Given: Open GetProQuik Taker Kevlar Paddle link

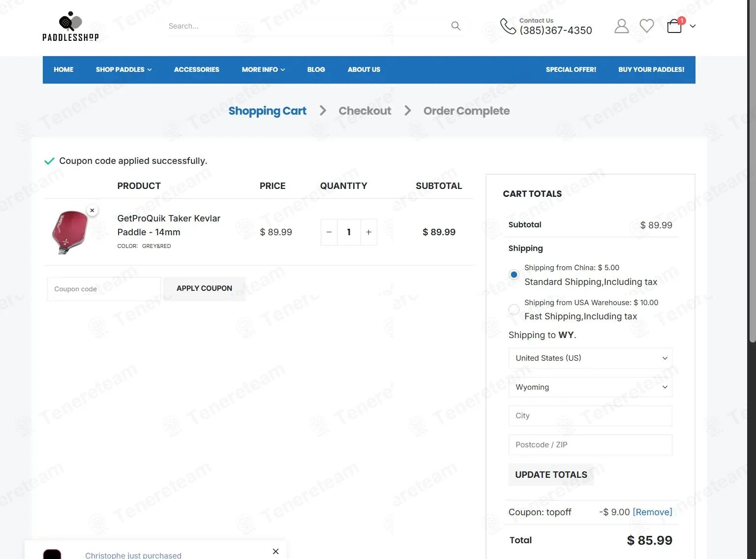Looking at the screenshot, I should tap(169, 225).
